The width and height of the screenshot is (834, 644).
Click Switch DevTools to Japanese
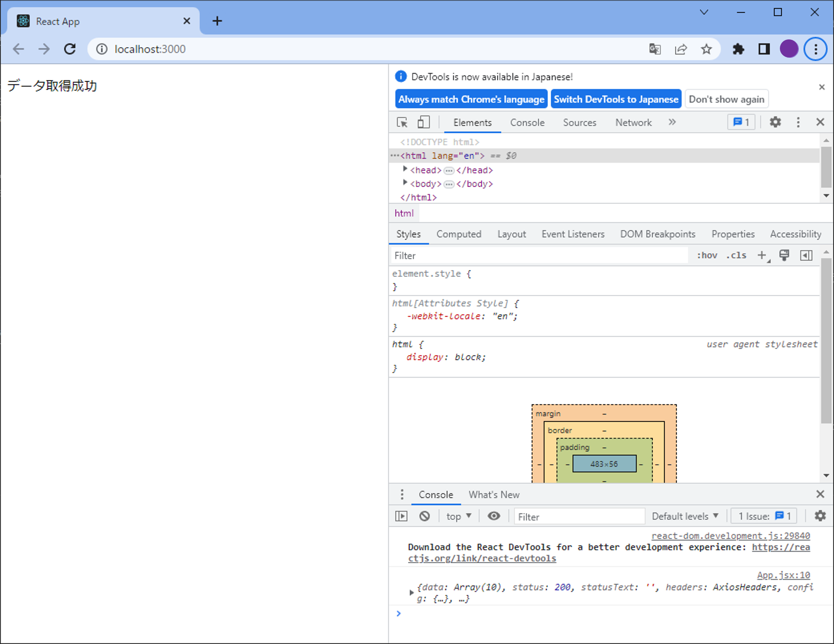[x=616, y=99]
